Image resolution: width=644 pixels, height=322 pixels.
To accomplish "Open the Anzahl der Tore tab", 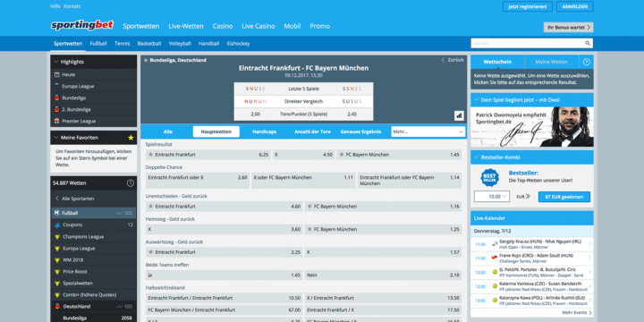I will 312,131.
